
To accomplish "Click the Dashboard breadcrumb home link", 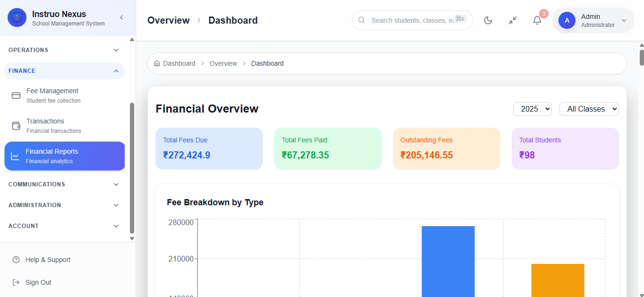I will (x=175, y=63).
